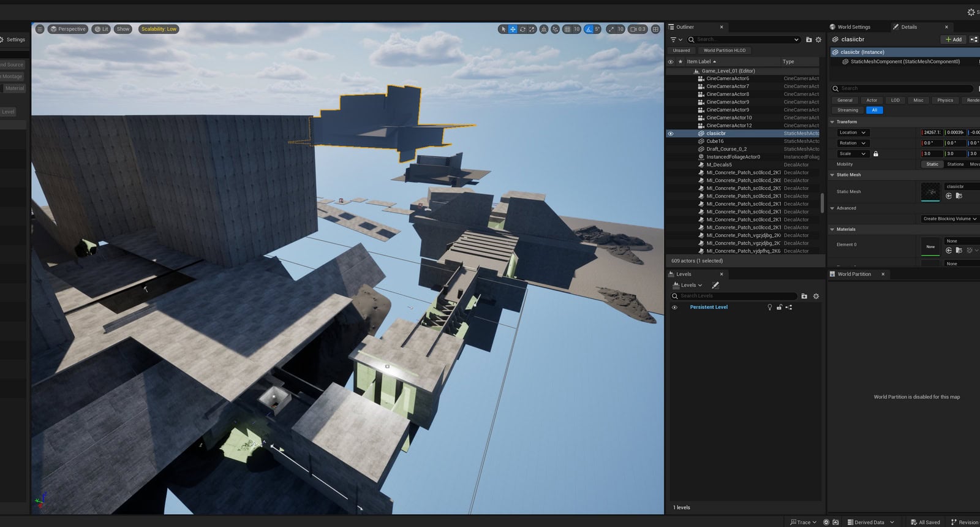
Task: Click the select mode arrow tool
Action: point(503,29)
